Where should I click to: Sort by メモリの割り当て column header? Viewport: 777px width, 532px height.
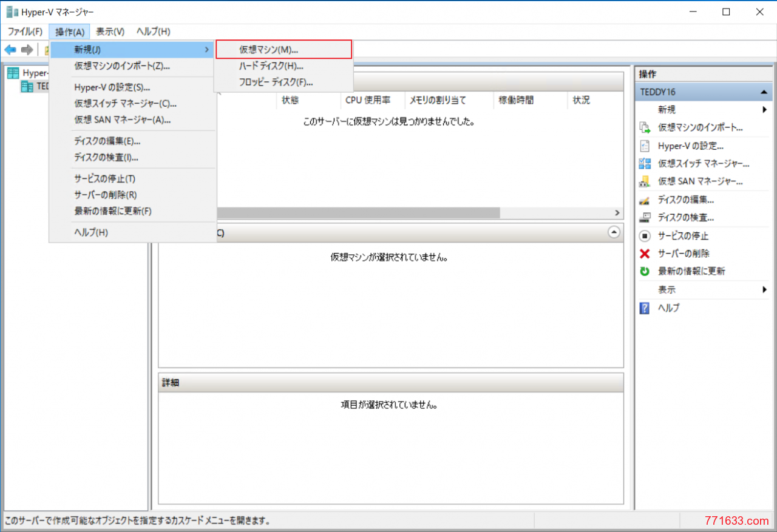[449, 100]
